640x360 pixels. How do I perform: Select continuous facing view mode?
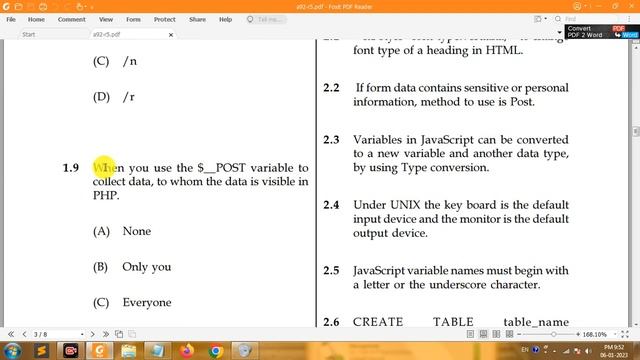(x=509, y=334)
